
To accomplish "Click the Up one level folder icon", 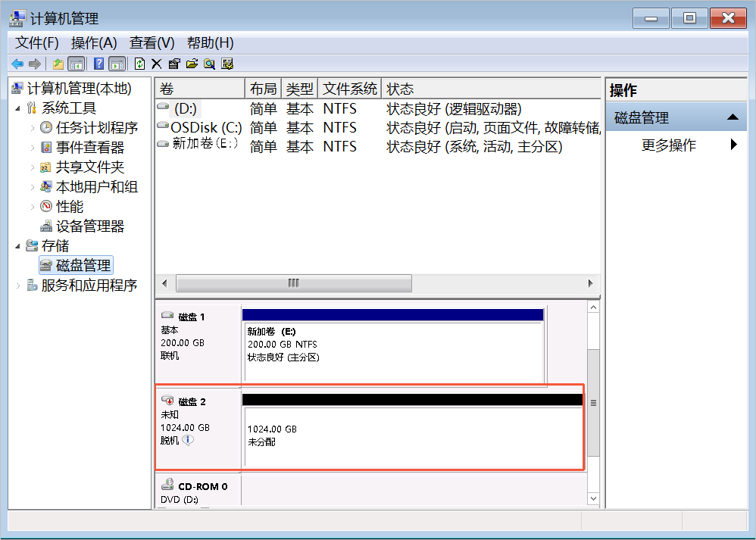I will click(x=58, y=64).
